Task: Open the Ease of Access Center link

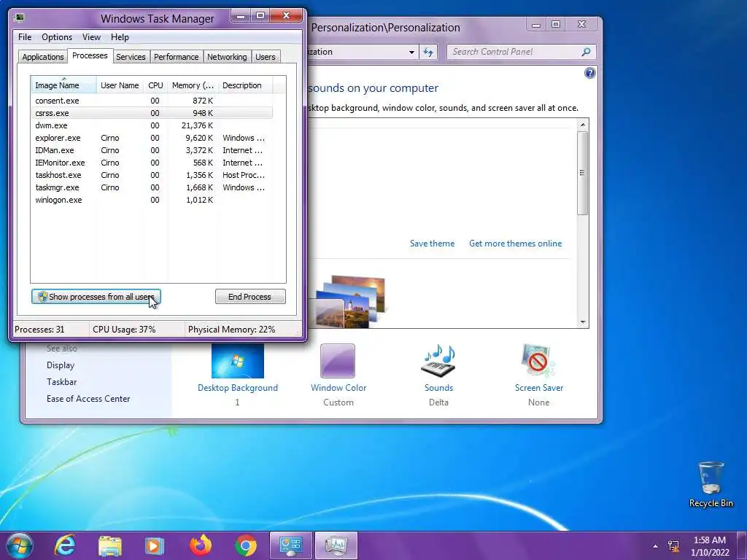Action: click(x=88, y=399)
